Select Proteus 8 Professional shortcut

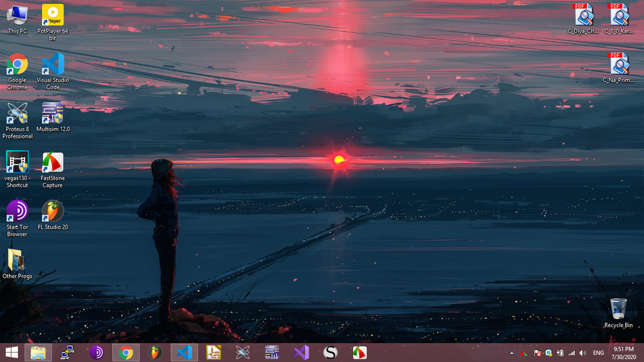coord(17,121)
